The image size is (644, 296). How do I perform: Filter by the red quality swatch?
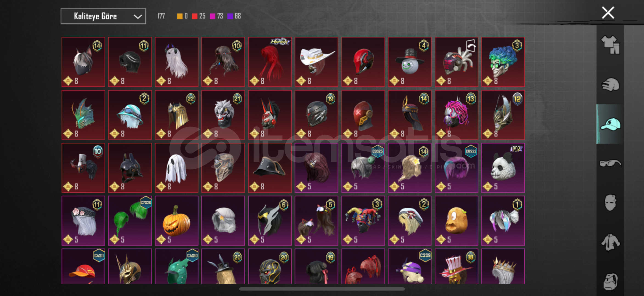pyautogui.click(x=195, y=16)
